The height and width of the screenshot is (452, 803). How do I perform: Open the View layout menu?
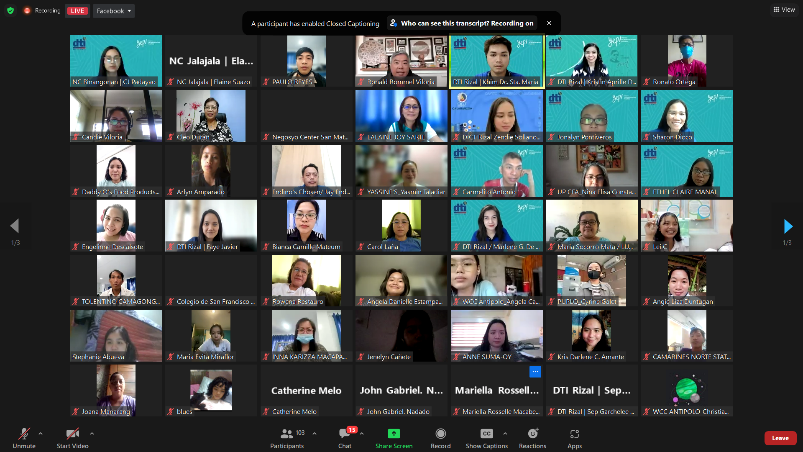tap(783, 9)
